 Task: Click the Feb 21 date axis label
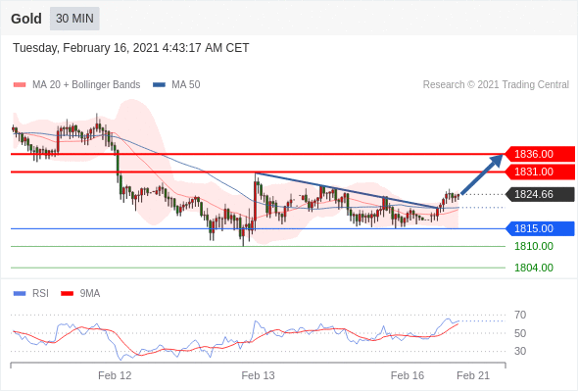tap(473, 375)
